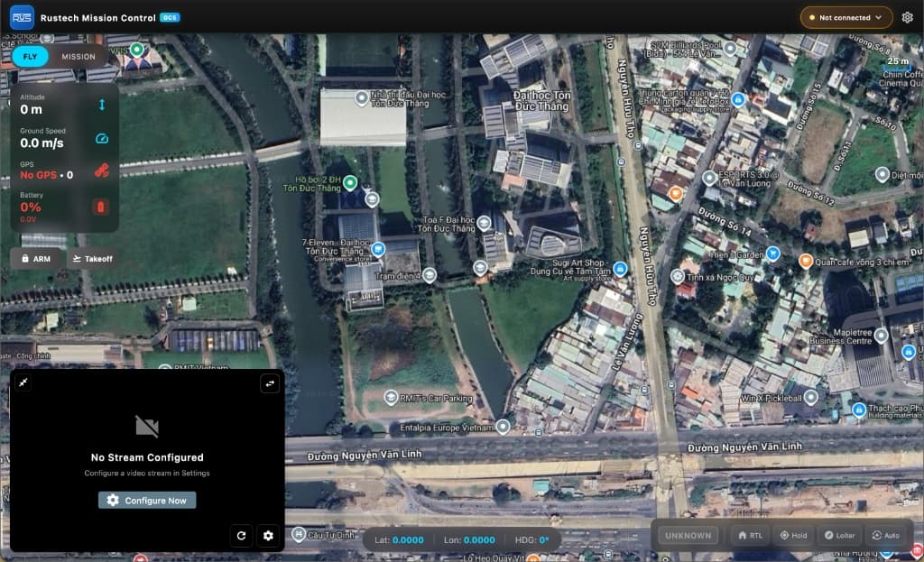Open the 'Not connected' connection dropdown
Viewport: 924px width, 562px height.
pyautogui.click(x=845, y=17)
